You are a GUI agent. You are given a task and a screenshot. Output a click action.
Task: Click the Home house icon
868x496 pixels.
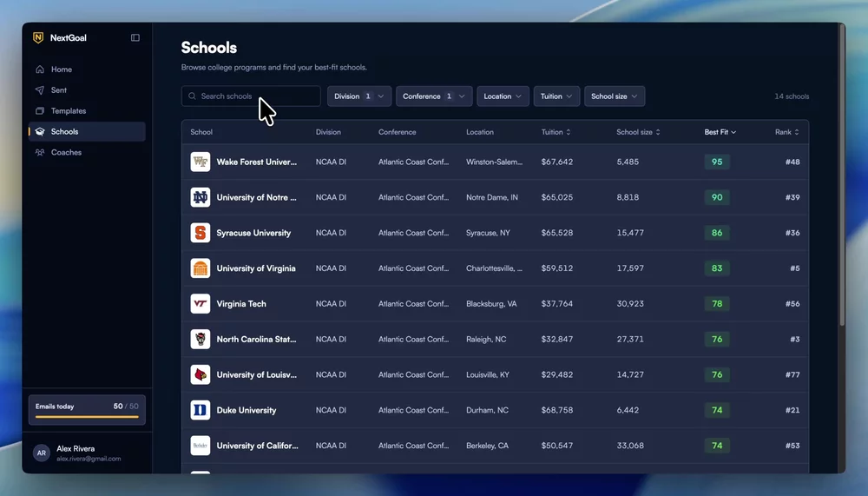tap(40, 69)
